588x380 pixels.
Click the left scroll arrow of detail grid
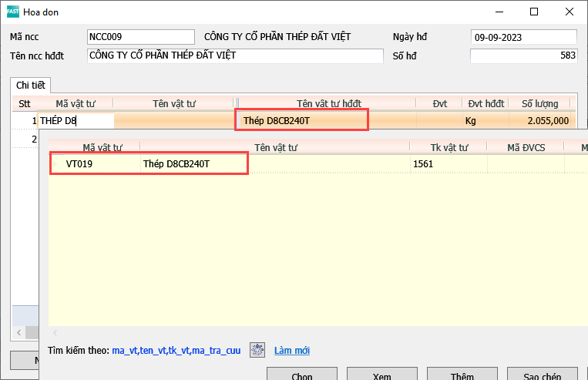click(18, 332)
